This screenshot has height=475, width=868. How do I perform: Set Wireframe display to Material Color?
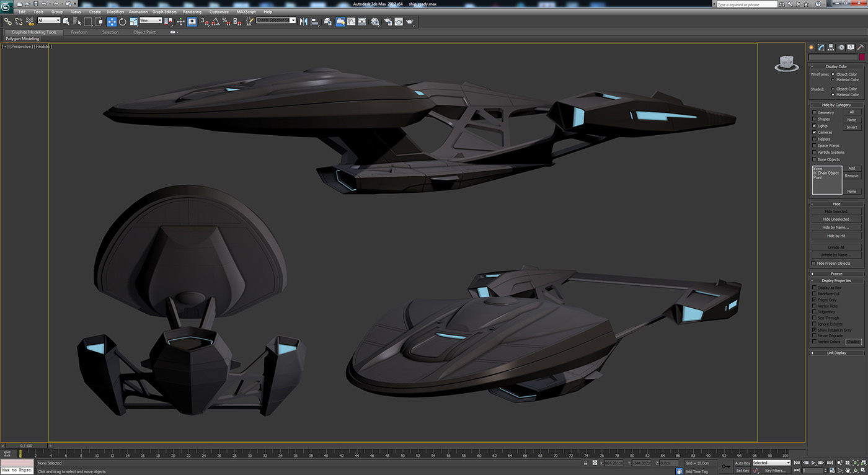833,79
